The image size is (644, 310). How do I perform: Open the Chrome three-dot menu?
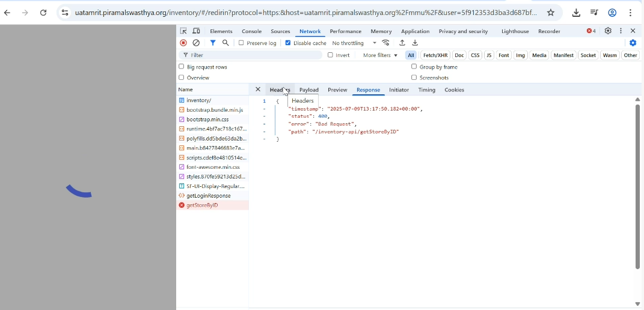(630, 13)
